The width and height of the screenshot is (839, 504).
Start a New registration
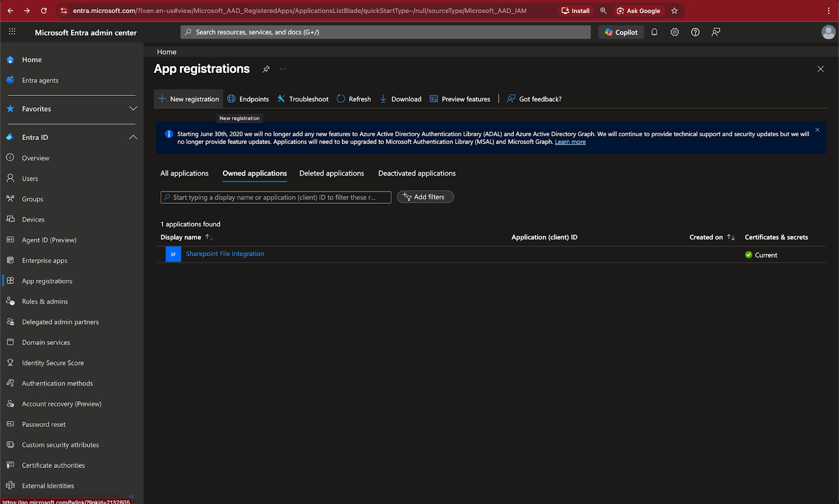189,99
